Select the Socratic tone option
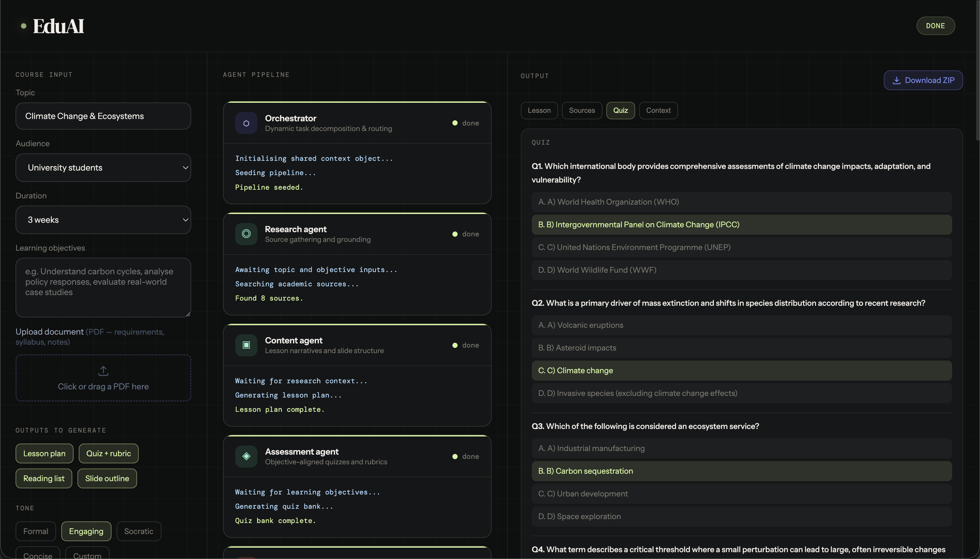This screenshot has width=980, height=559. [138, 531]
